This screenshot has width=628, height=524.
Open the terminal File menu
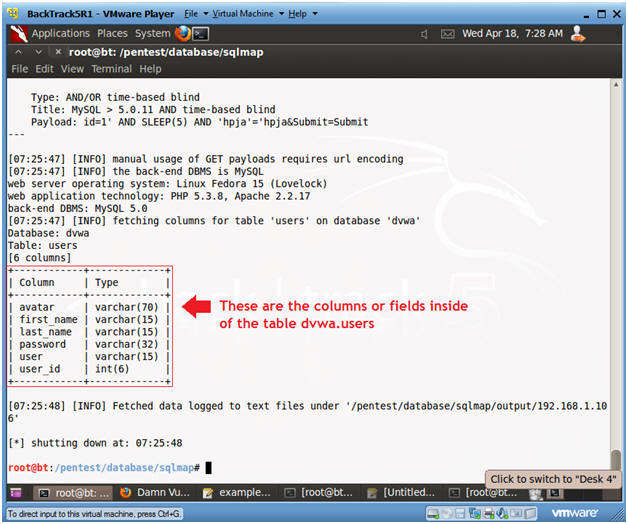coord(20,69)
